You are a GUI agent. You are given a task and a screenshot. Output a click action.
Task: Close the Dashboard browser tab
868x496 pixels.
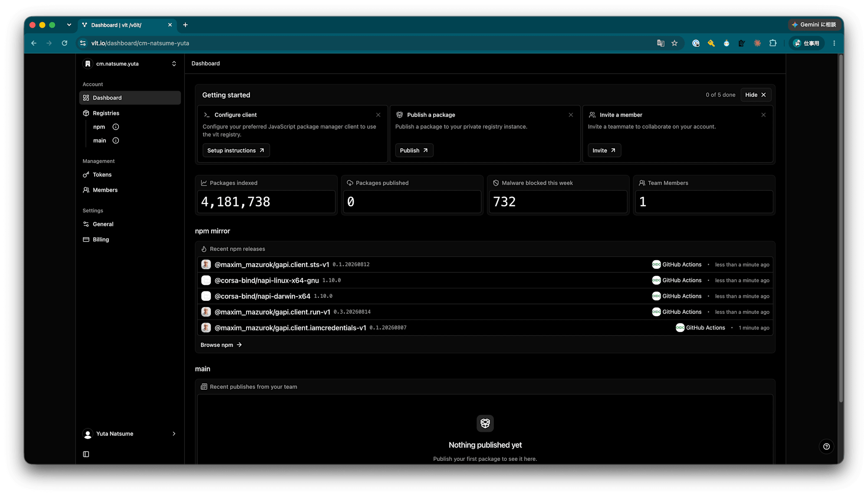click(x=170, y=25)
